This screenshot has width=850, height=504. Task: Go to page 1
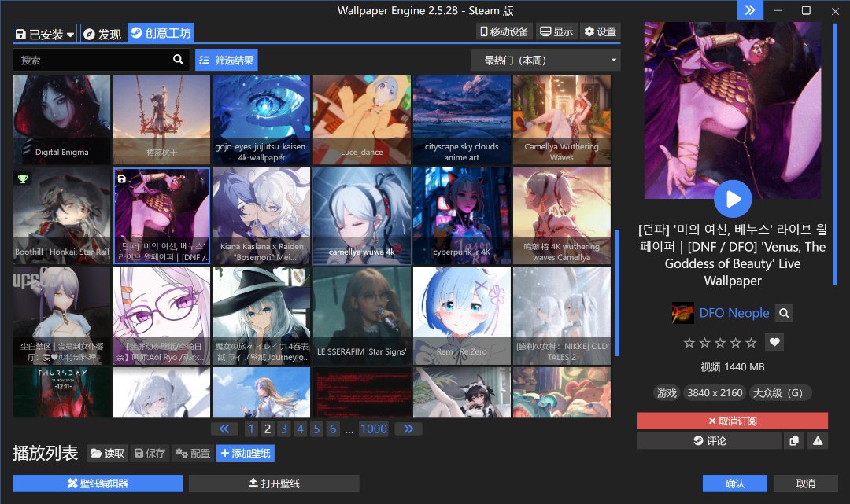(251, 429)
